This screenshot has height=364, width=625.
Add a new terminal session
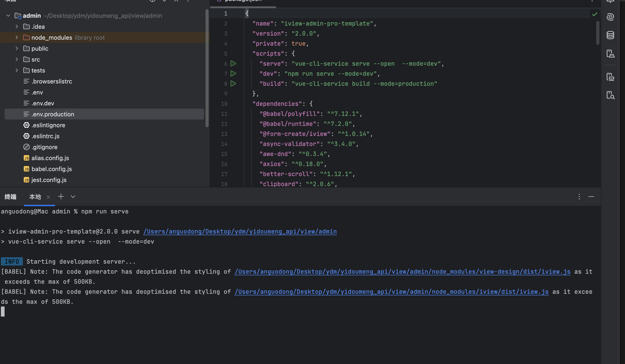click(61, 197)
